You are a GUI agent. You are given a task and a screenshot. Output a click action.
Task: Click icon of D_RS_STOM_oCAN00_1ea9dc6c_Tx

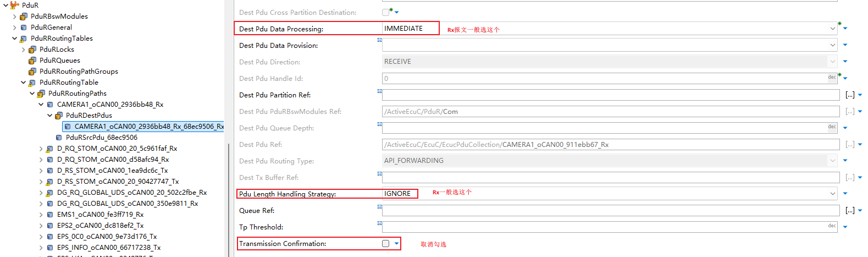pyautogui.click(x=50, y=171)
